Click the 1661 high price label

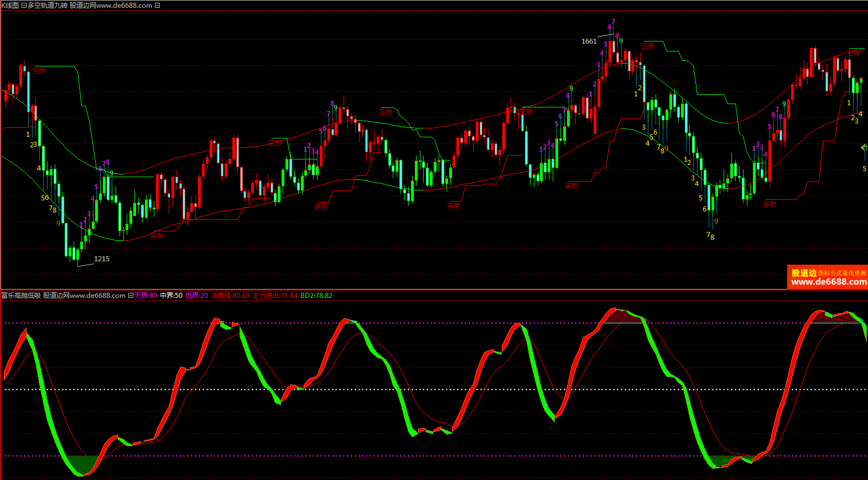(x=589, y=42)
